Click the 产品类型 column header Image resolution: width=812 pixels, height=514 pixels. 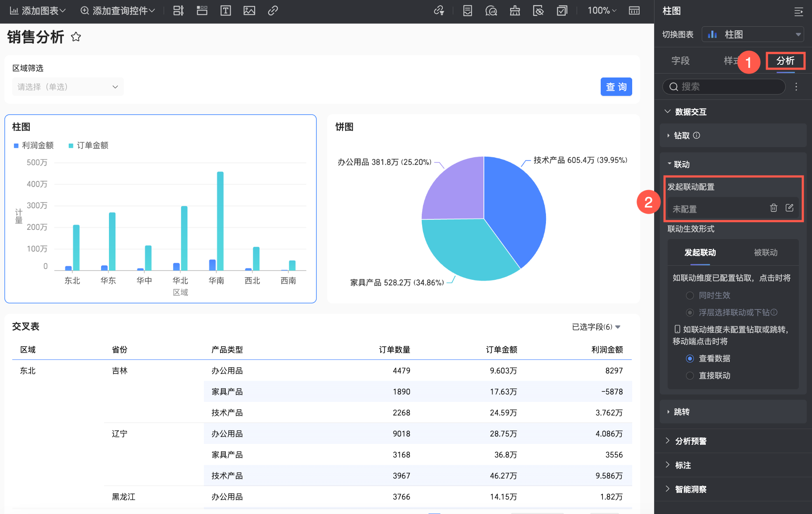coord(227,349)
